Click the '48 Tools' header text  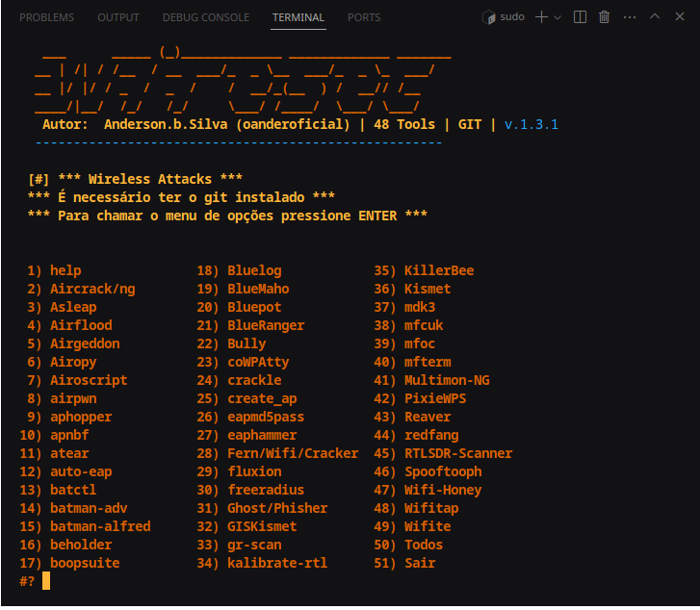click(x=404, y=124)
